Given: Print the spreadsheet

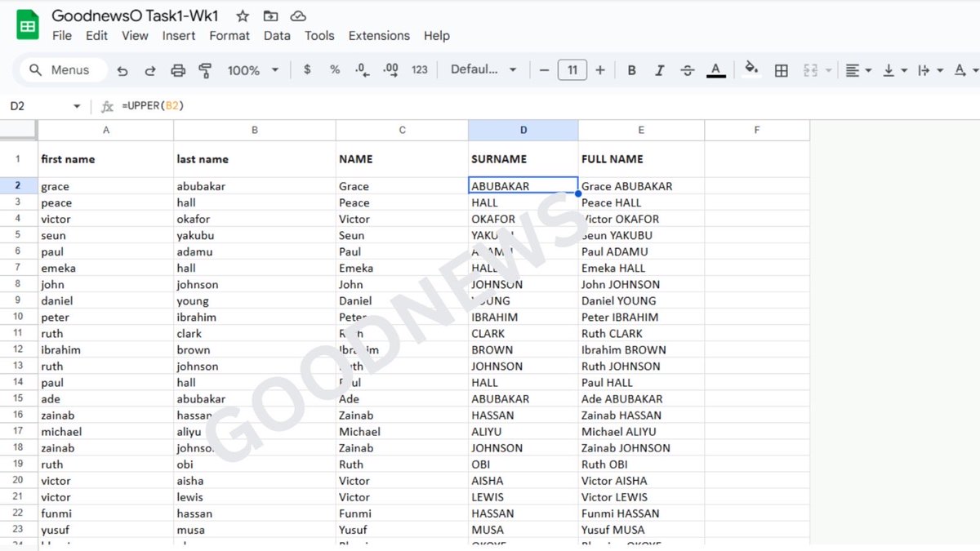Looking at the screenshot, I should 178,70.
